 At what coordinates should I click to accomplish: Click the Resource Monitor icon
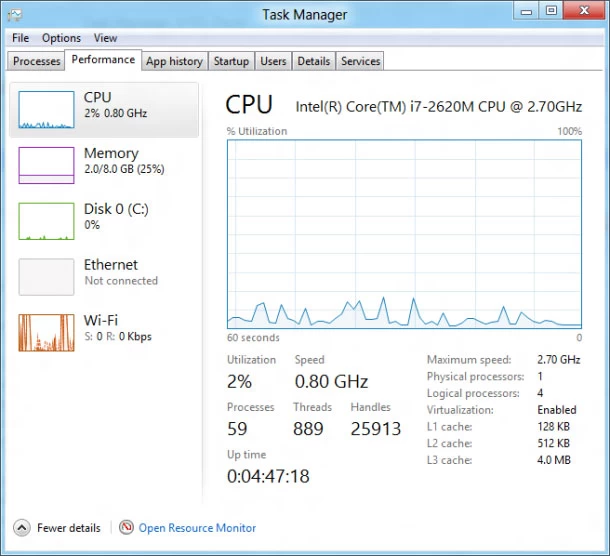[126, 528]
